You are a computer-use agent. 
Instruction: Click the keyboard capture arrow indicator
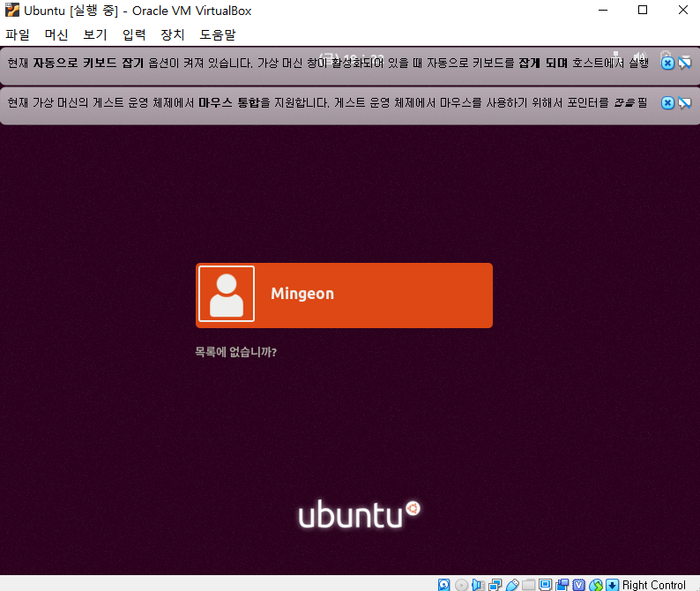click(x=612, y=584)
